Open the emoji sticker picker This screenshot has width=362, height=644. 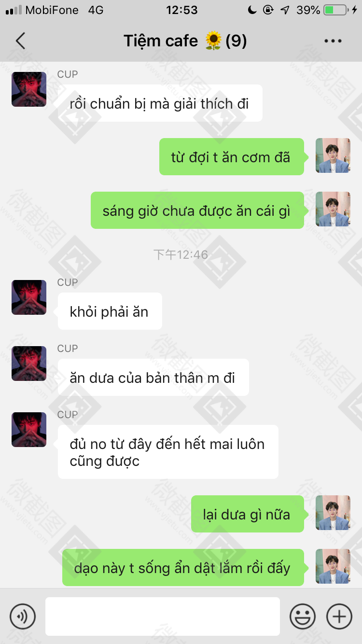(x=303, y=616)
